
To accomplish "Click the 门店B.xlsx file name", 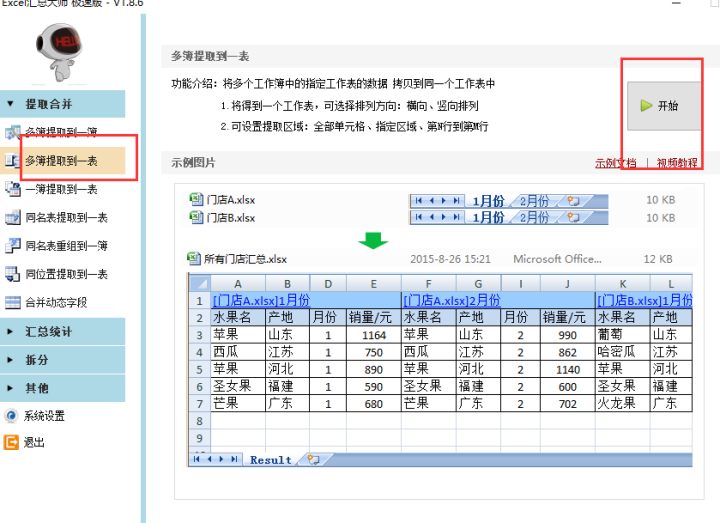I will click(x=231, y=218).
